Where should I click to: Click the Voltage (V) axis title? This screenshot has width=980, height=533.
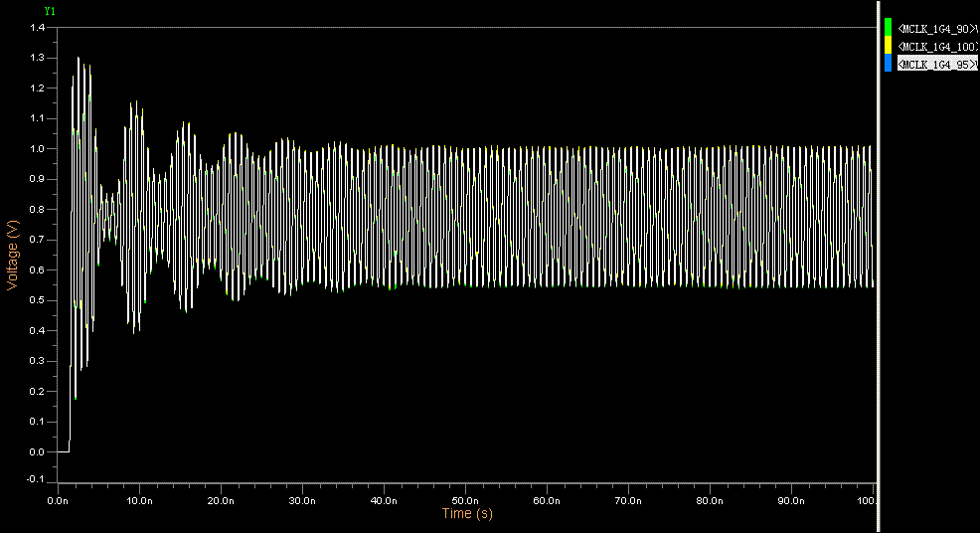point(12,254)
